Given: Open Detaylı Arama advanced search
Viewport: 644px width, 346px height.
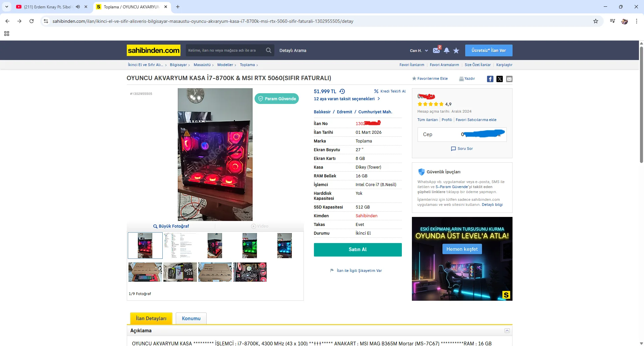Looking at the screenshot, I should tap(293, 51).
